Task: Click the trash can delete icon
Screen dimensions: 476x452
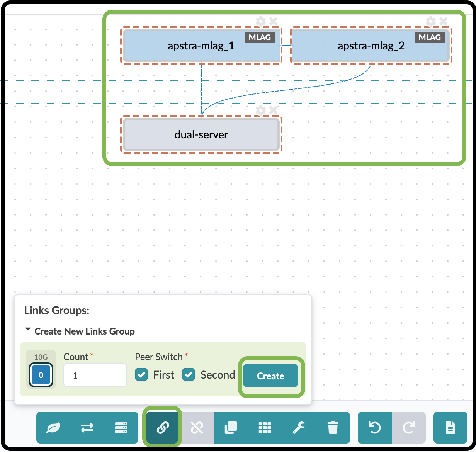Action: (333, 428)
